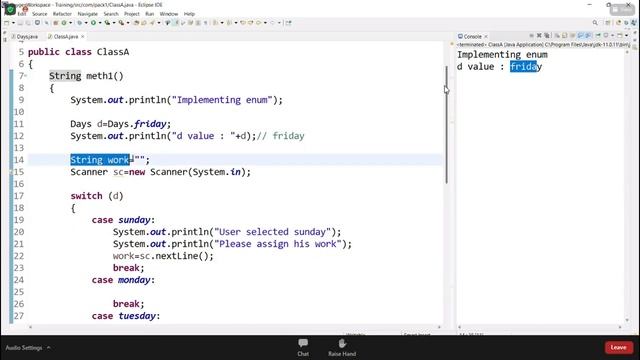Click the Open Perspective icon
The height and width of the screenshot is (360, 640).
pos(607,22)
